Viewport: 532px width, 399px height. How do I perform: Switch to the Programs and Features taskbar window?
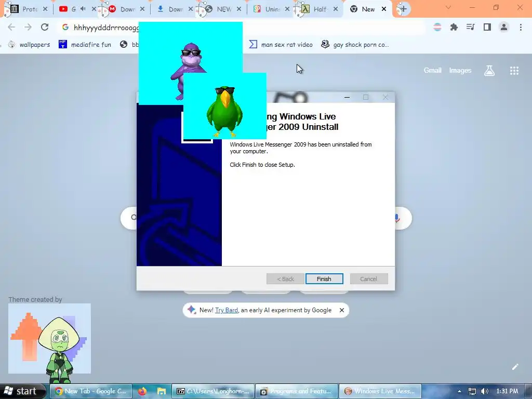[297, 391]
